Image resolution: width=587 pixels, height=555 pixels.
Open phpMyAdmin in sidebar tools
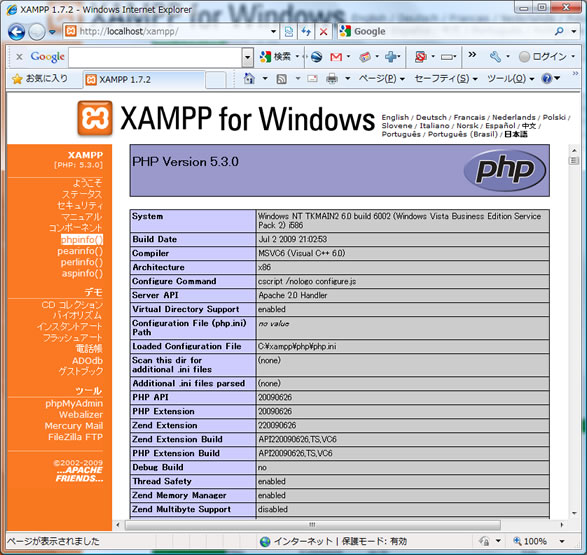[x=74, y=404]
